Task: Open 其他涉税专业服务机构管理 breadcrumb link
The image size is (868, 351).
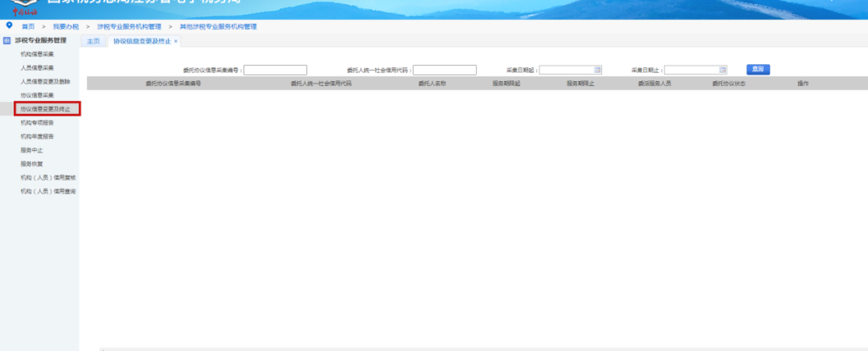Action: click(218, 27)
